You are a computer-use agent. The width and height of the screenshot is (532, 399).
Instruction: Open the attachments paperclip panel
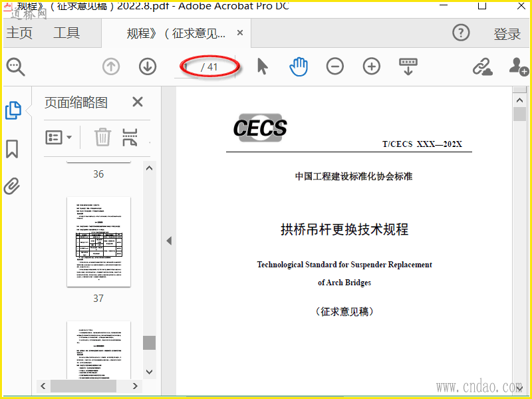12,186
